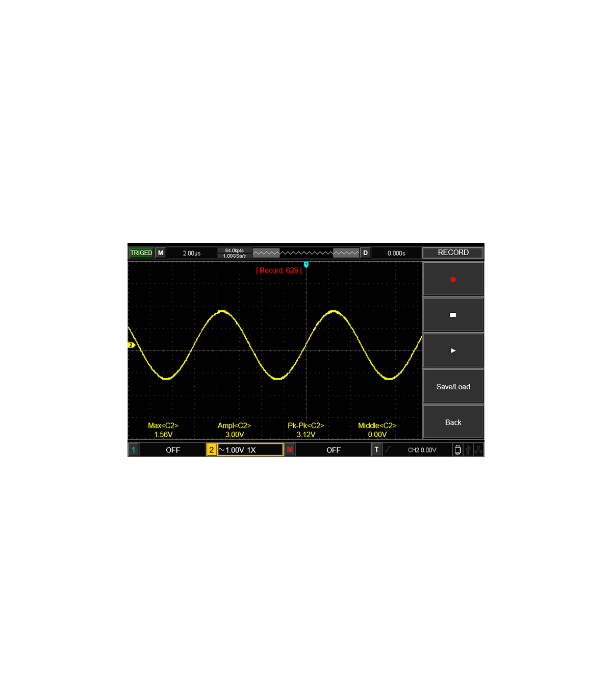This screenshot has height=700, width=612.
Task: Select the Middle<C2> measurement label
Action: 377,426
